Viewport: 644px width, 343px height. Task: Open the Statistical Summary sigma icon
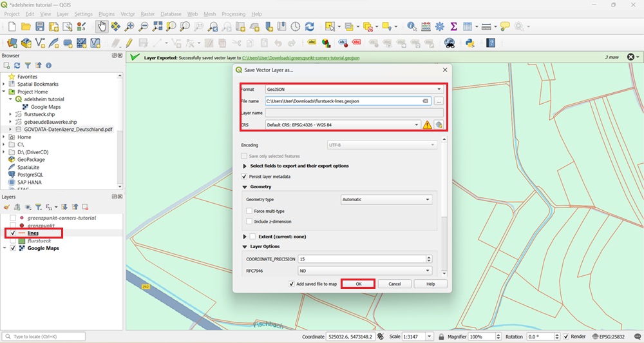point(453,26)
